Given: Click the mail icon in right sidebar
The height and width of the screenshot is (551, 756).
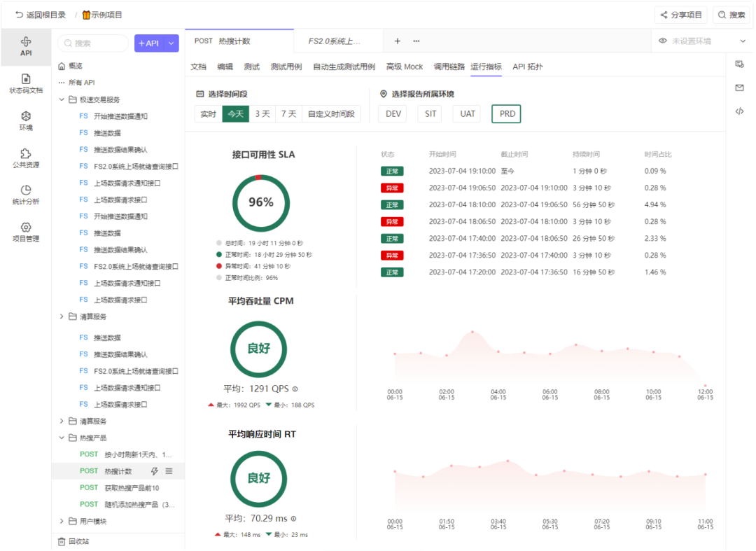Looking at the screenshot, I should [739, 88].
